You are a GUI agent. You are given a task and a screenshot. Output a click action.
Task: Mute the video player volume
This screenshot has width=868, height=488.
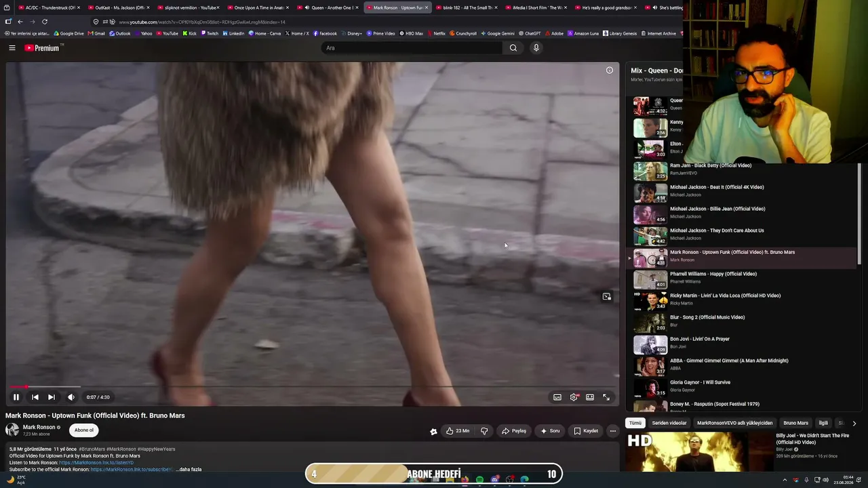point(71,397)
